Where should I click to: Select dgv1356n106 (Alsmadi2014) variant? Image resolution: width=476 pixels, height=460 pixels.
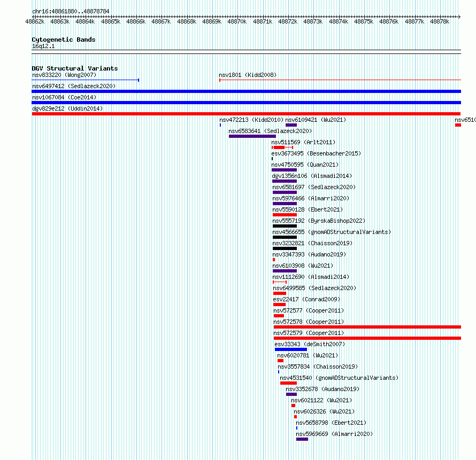click(x=312, y=176)
